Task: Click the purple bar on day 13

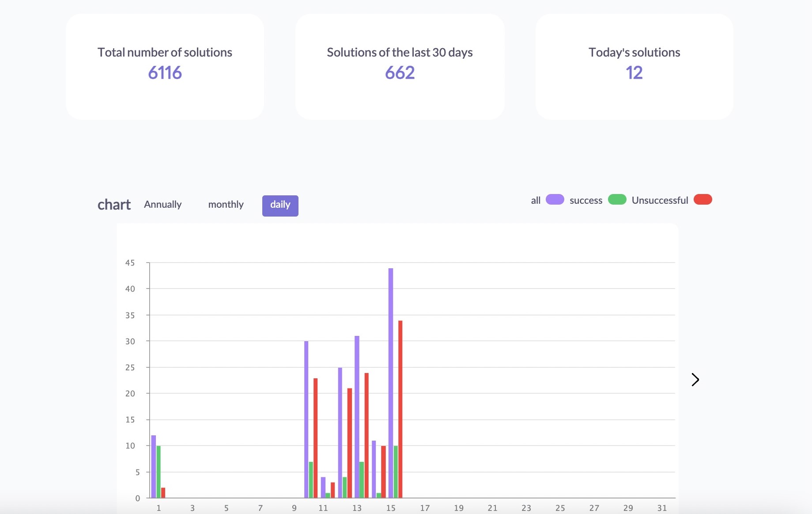Action: pos(357,415)
